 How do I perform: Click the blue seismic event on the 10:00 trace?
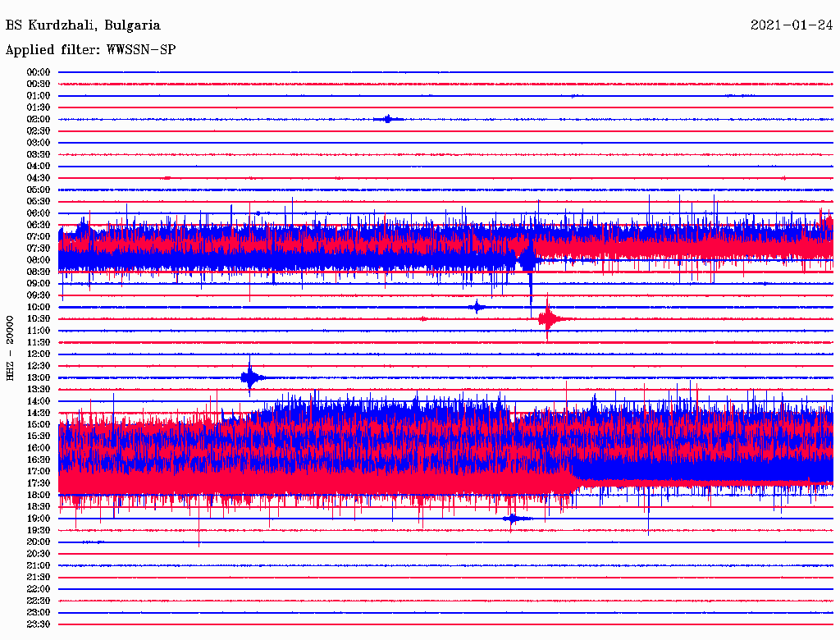coord(477,307)
